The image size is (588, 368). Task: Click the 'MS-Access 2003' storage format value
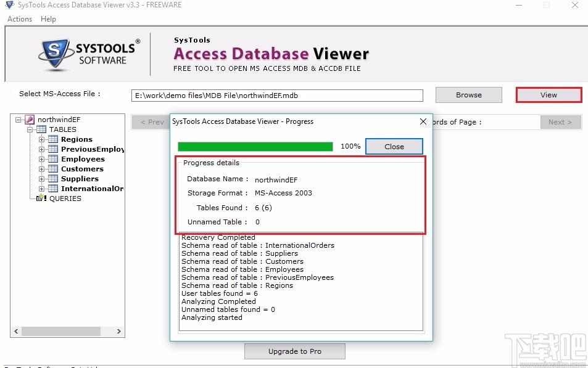[283, 193]
